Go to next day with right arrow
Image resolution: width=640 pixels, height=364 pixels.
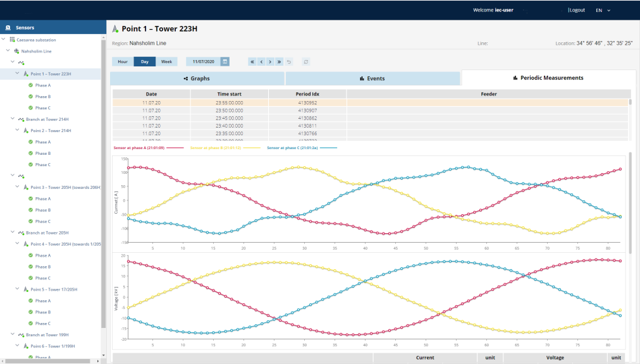[269, 62]
